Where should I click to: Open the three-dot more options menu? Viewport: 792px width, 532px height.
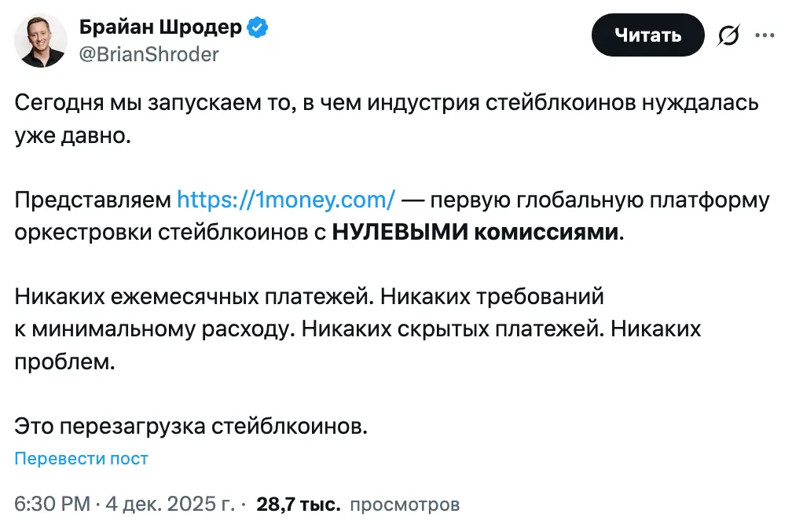click(x=764, y=35)
